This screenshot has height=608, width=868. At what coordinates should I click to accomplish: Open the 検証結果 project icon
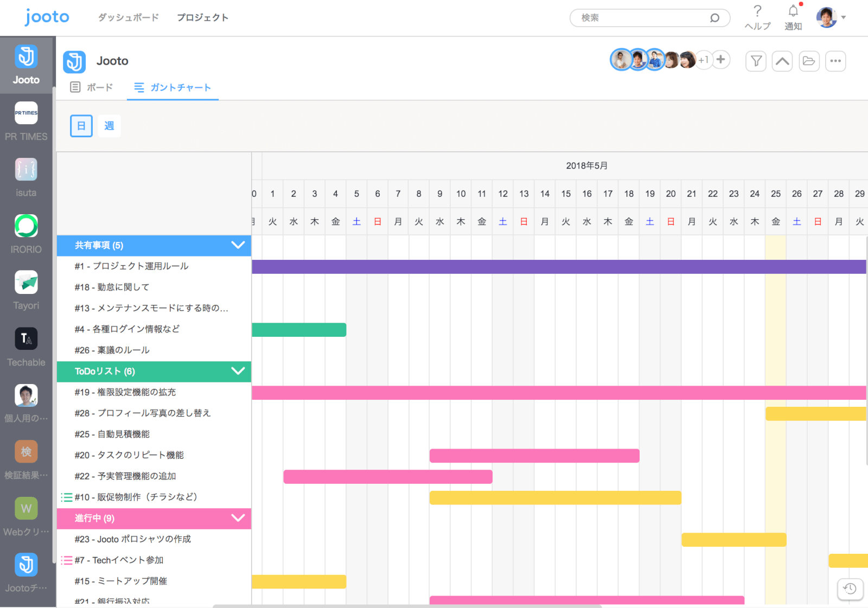coord(26,452)
